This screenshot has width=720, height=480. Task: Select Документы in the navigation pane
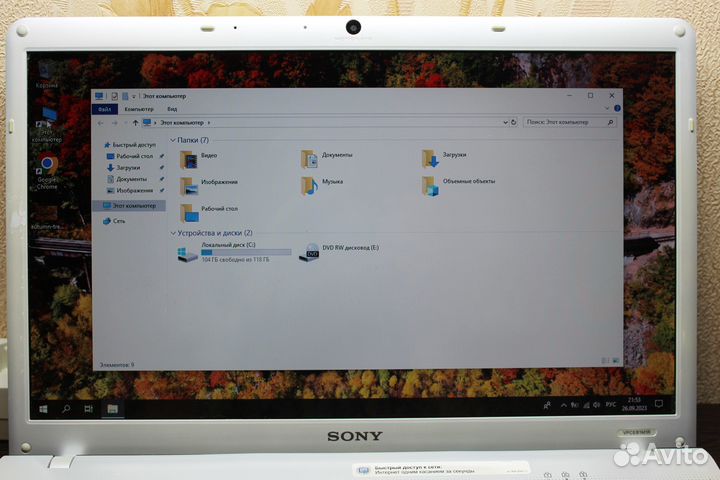click(127, 179)
